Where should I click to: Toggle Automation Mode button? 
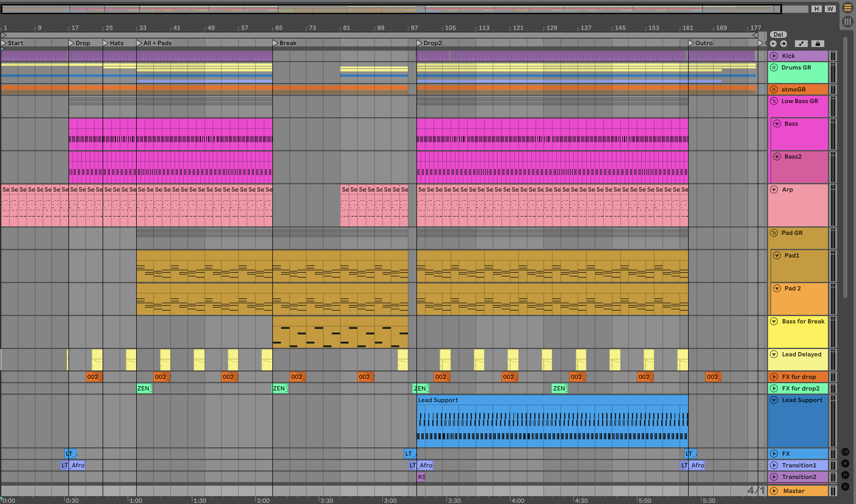click(801, 43)
